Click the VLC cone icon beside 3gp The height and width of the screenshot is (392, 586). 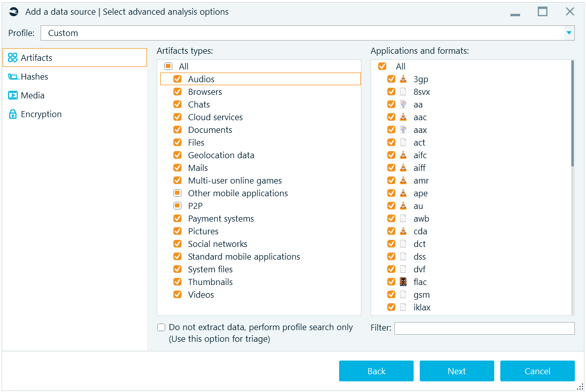point(403,79)
